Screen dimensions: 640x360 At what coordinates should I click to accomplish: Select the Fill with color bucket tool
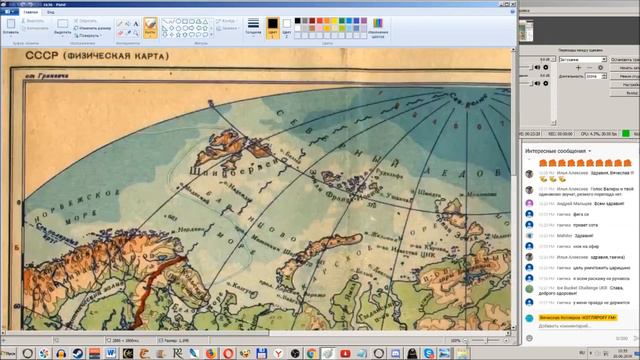click(x=128, y=24)
